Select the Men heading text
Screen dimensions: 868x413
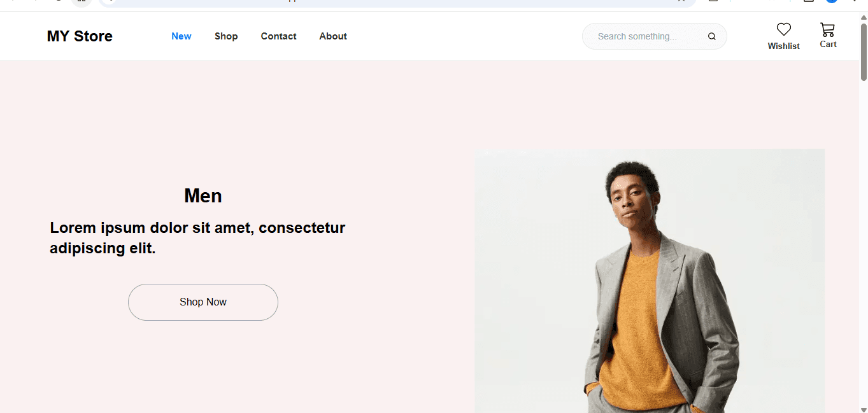[203, 195]
